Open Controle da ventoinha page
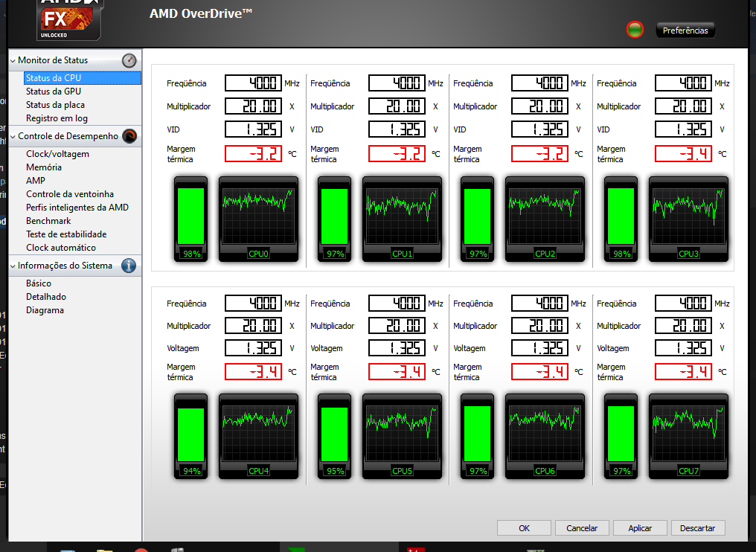756x552 pixels. click(70, 194)
